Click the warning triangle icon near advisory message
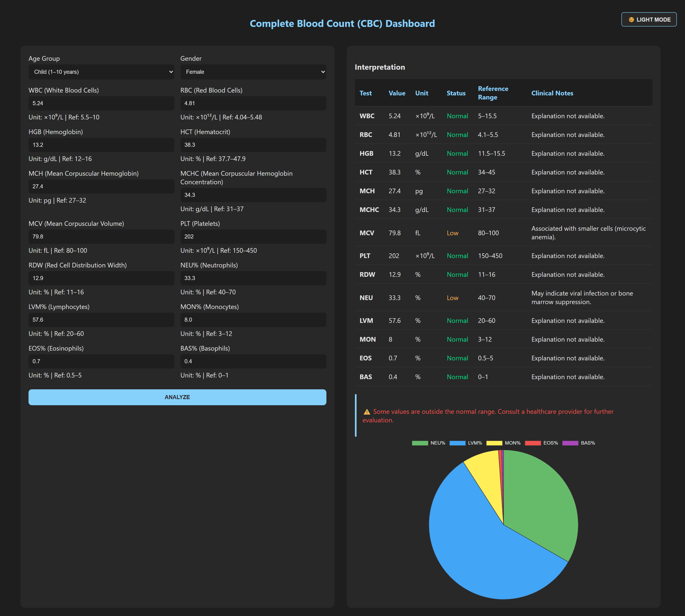This screenshot has width=685, height=616. (366, 412)
